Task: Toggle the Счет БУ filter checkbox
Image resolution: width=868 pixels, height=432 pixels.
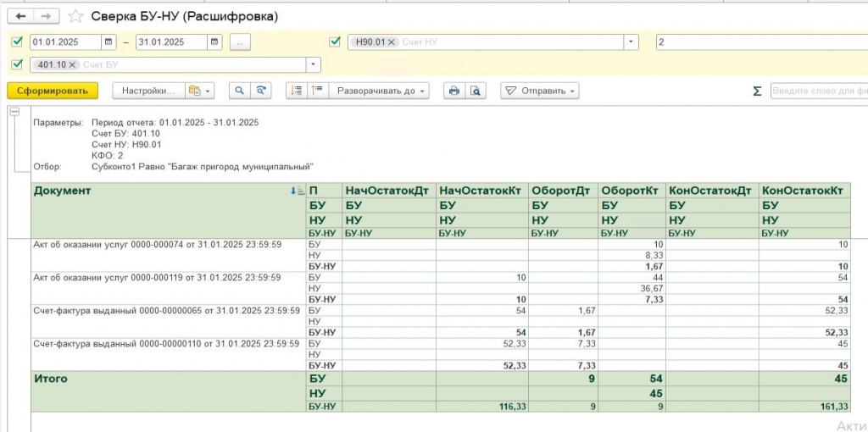Action: (x=17, y=64)
